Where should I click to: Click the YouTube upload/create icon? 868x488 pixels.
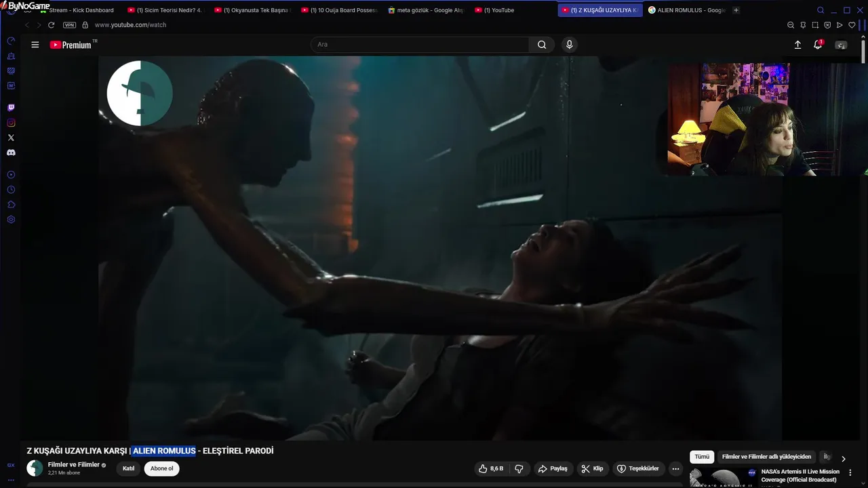pyautogui.click(x=797, y=45)
